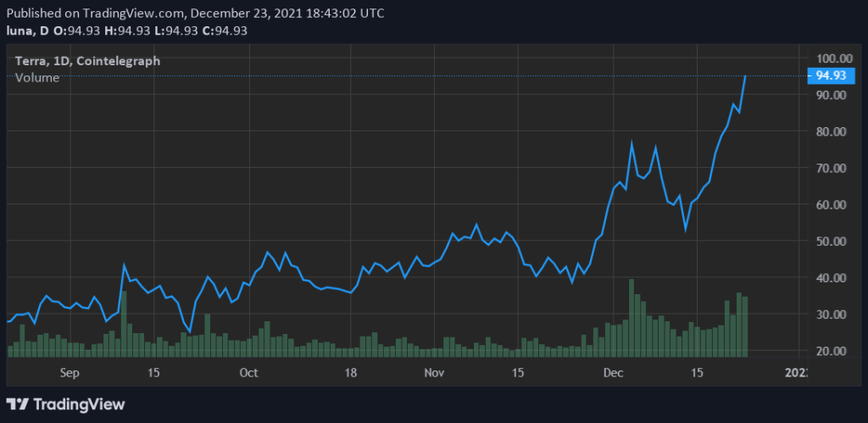
Task: Select the Sep date on time axis
Action: tap(70, 372)
